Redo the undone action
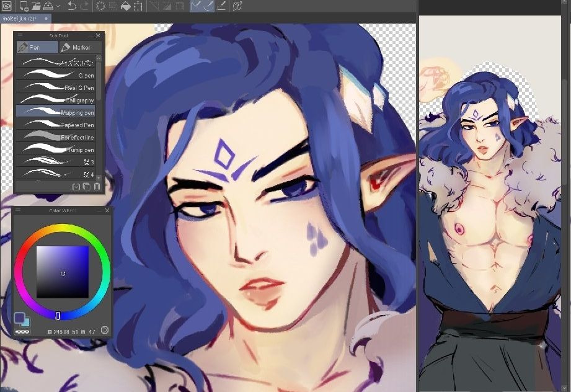The height and width of the screenshot is (392, 571). (84, 6)
